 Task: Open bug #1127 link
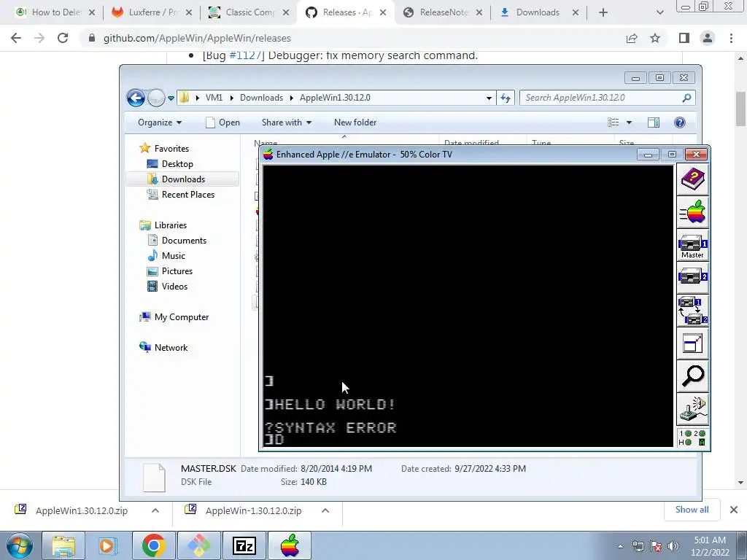click(x=246, y=55)
